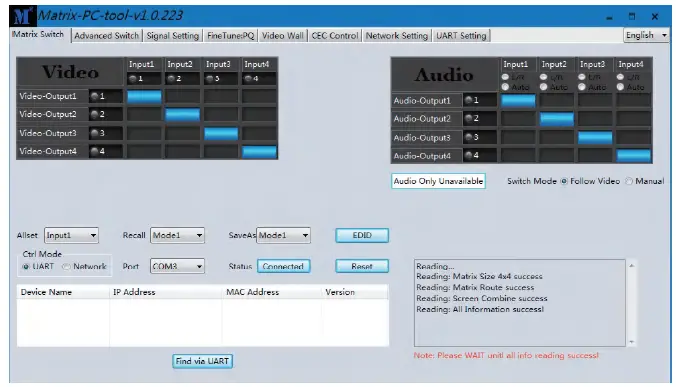Viewport: 676px width, 387px height.
Task: Route Input4 to Video-Output1 cell
Action: coord(259,96)
